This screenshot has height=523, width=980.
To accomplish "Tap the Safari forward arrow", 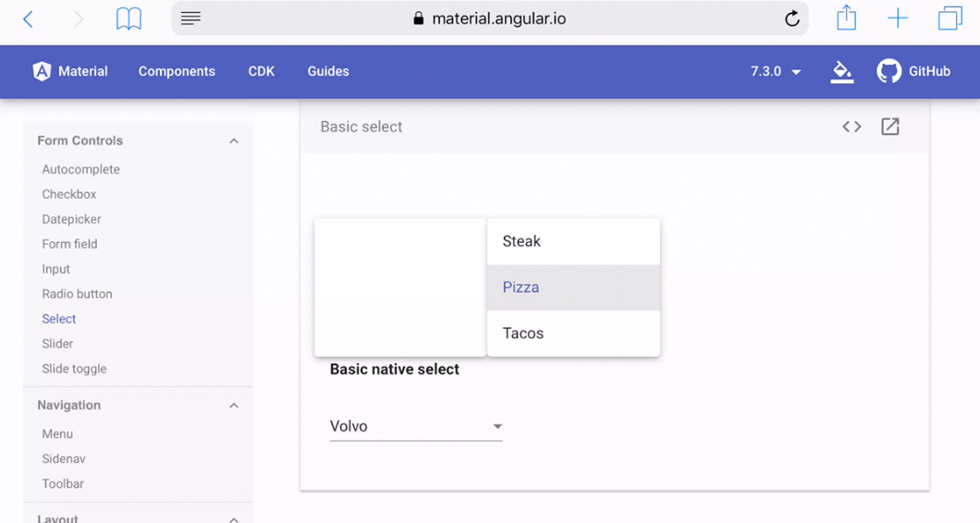I will [x=79, y=19].
